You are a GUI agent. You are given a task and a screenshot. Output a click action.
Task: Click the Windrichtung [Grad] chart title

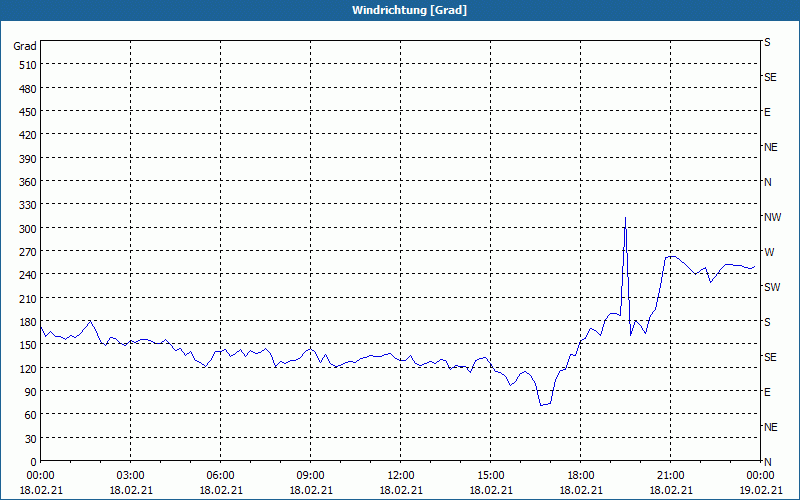(x=409, y=10)
